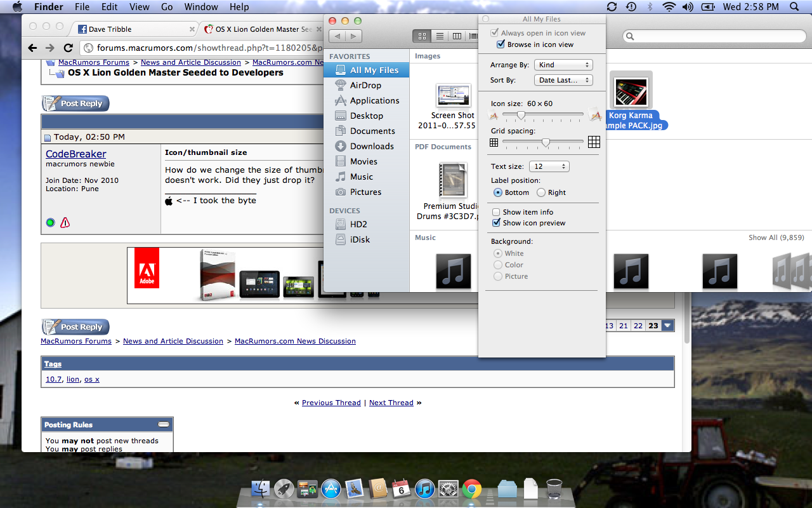This screenshot has width=812, height=508.
Task: Click the volume icon in menu bar
Action: click(x=688, y=7)
